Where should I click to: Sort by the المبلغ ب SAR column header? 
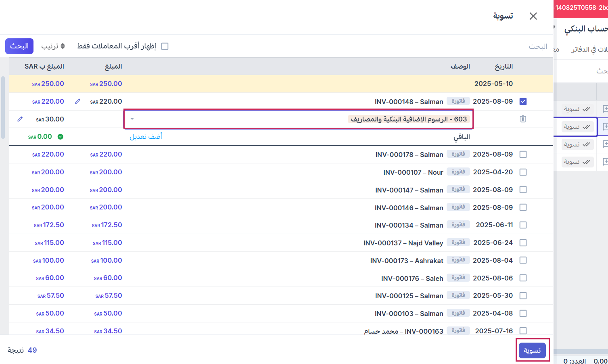point(44,67)
